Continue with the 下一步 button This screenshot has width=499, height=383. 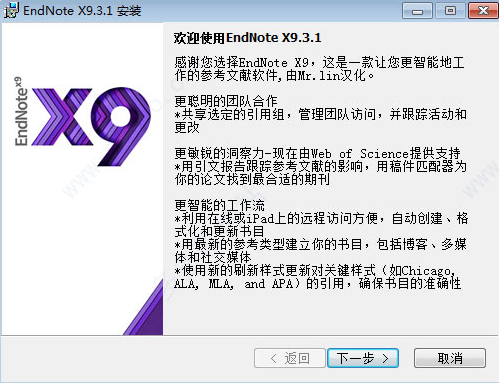coord(363,358)
